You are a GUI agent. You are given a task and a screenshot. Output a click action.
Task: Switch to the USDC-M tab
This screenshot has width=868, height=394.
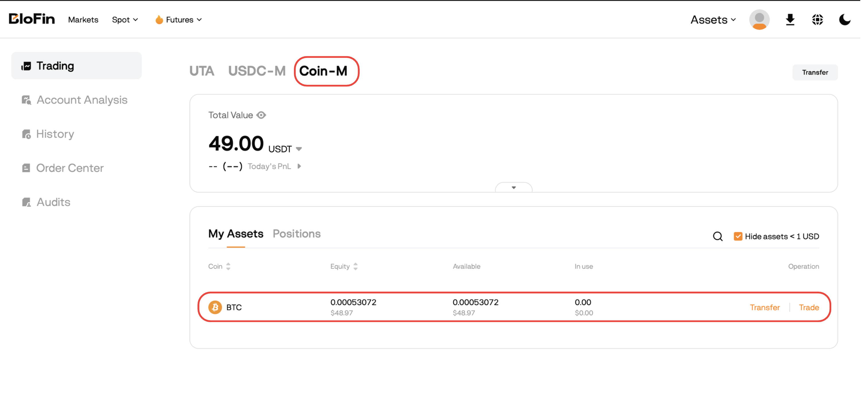pos(257,71)
